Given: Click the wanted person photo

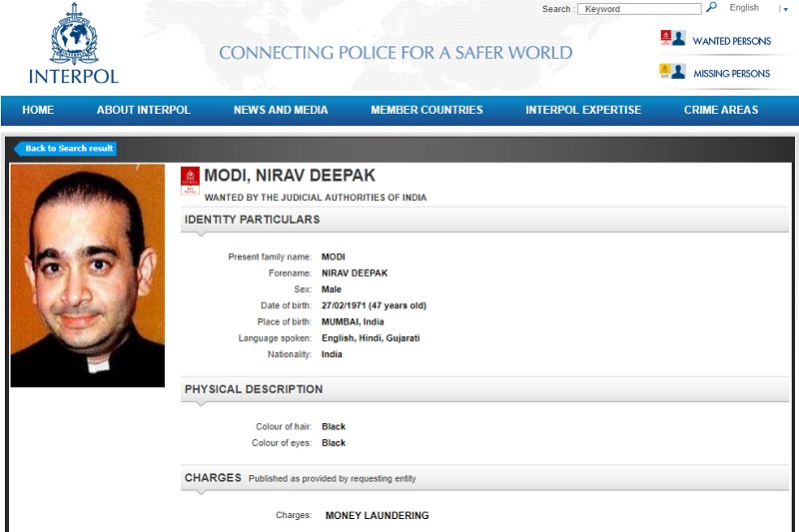Looking at the screenshot, I should pyautogui.click(x=88, y=275).
